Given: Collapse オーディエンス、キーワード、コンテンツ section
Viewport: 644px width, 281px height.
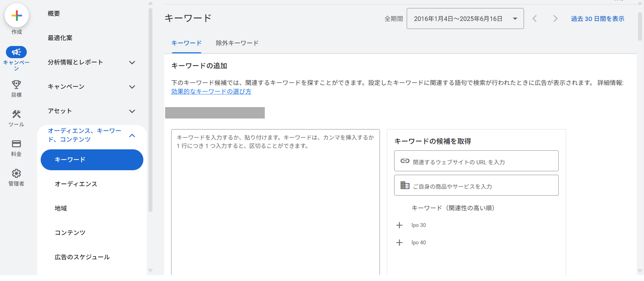Looking at the screenshot, I should 132,136.
